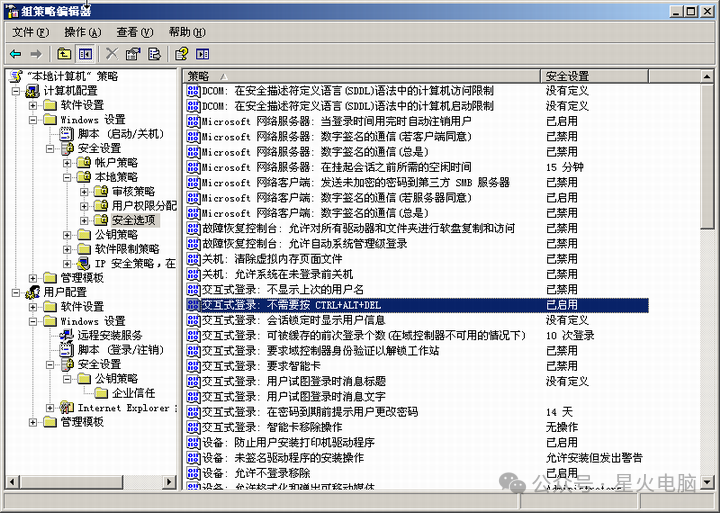Click the 15 分钟 setting value
The height and width of the screenshot is (513, 720).
[x=565, y=167]
